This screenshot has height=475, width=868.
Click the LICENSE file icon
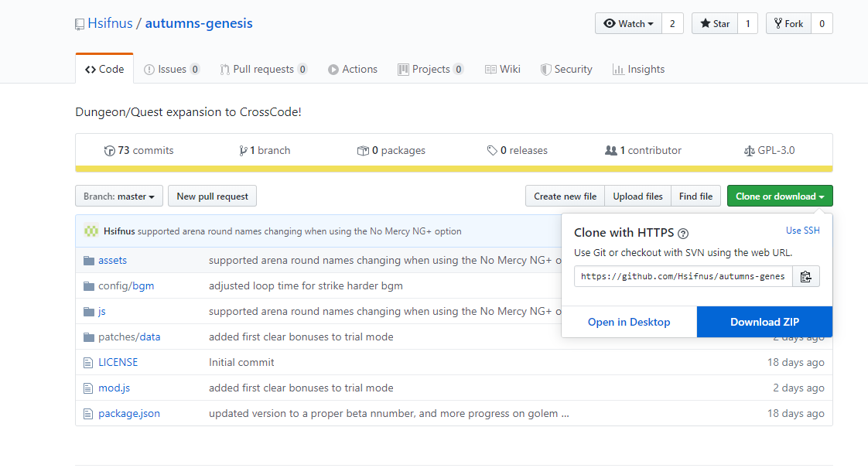point(89,363)
